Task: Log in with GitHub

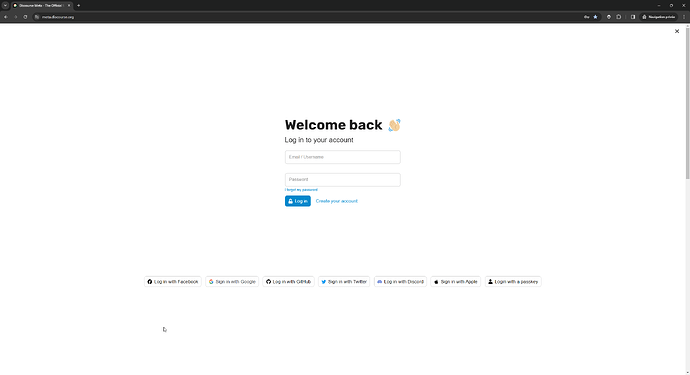Action: [x=289, y=282]
